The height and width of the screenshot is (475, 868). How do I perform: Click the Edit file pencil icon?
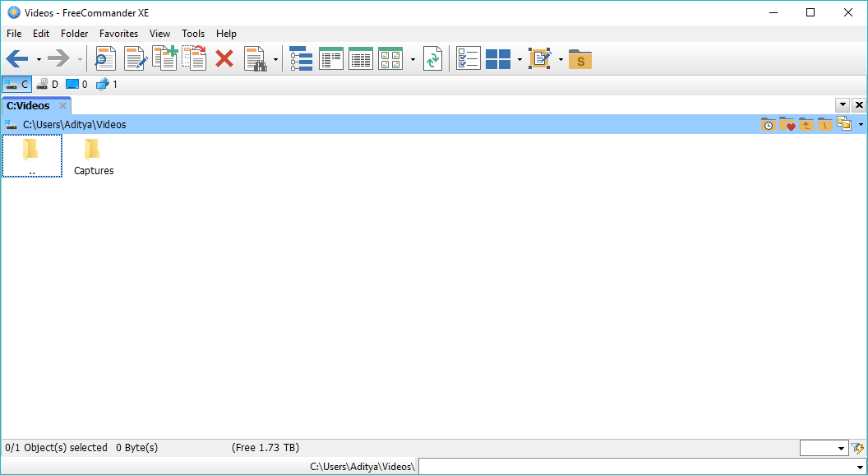136,59
